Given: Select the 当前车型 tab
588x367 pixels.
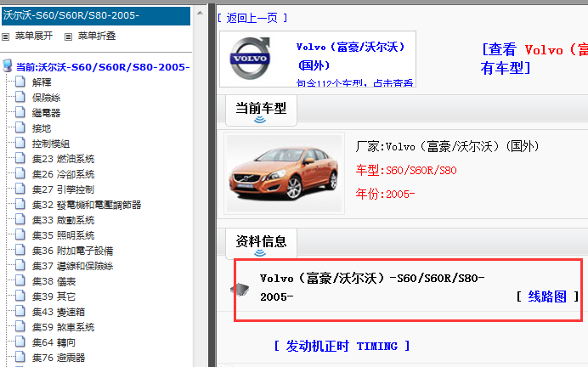Looking at the screenshot, I should pos(261,109).
